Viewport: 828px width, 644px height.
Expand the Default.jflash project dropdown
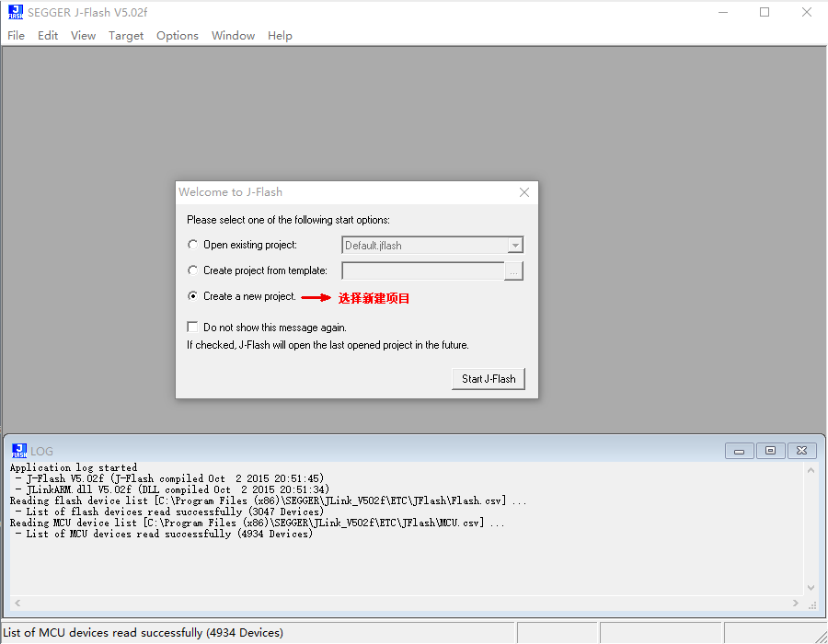pos(515,246)
